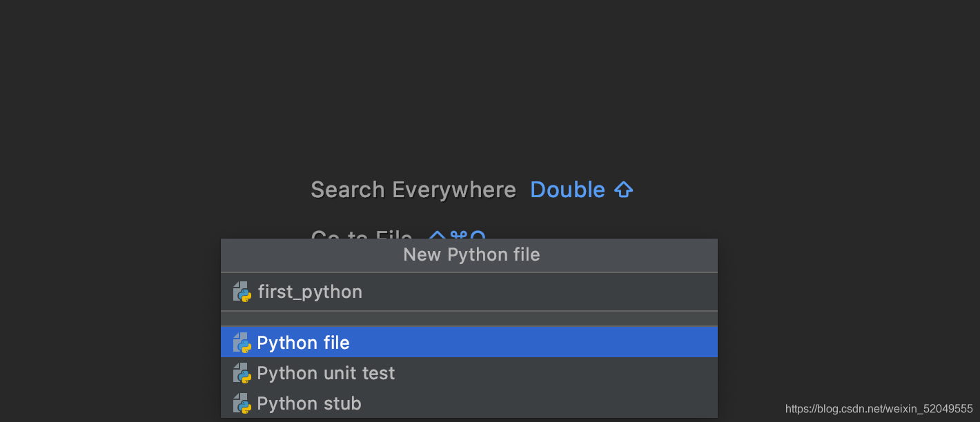
Task: Pick the 'Python stub' template
Action: click(x=309, y=403)
